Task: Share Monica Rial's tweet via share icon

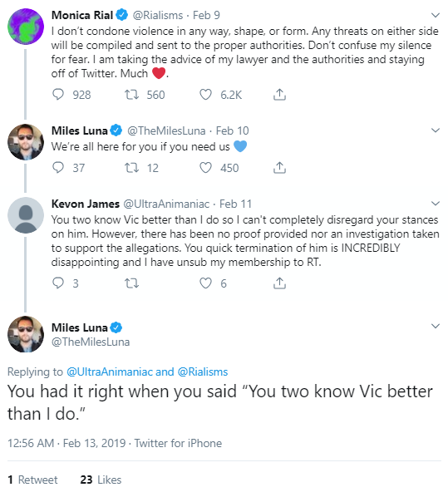Action: pos(279,95)
